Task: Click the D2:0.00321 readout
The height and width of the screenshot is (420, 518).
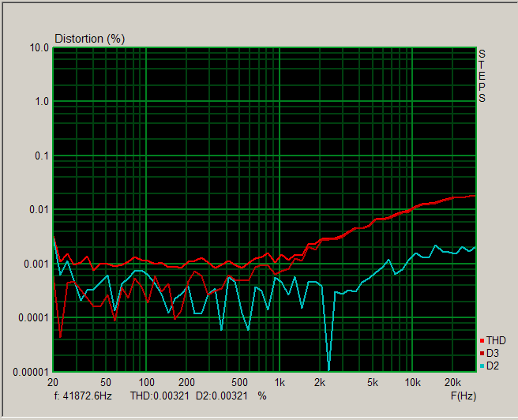Action: point(222,396)
